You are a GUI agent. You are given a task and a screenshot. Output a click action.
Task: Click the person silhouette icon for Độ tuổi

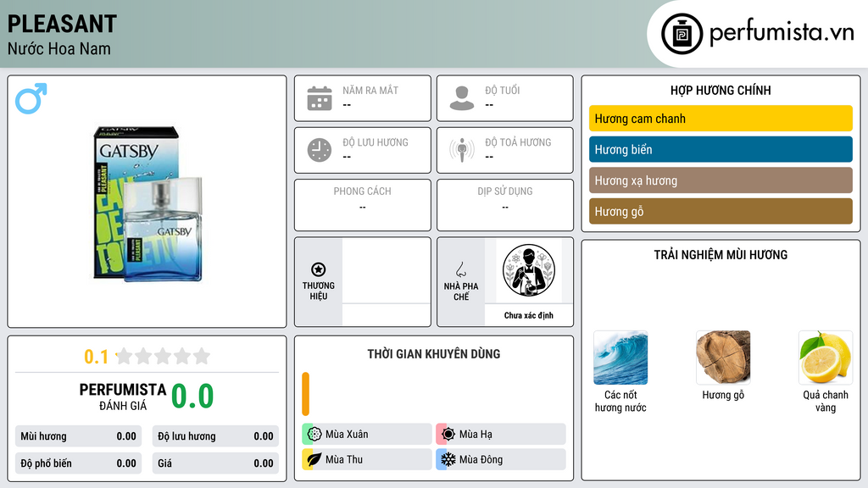[x=462, y=98]
